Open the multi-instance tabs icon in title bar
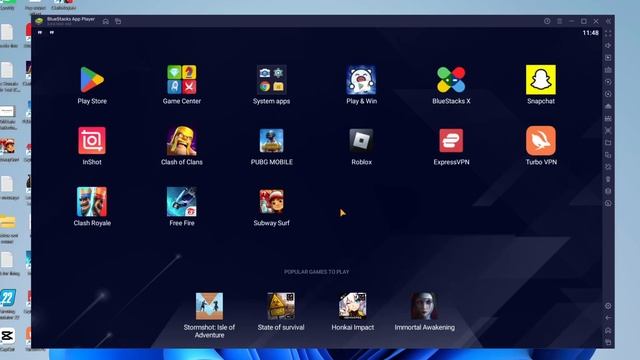This screenshot has width=640, height=360. point(118,21)
